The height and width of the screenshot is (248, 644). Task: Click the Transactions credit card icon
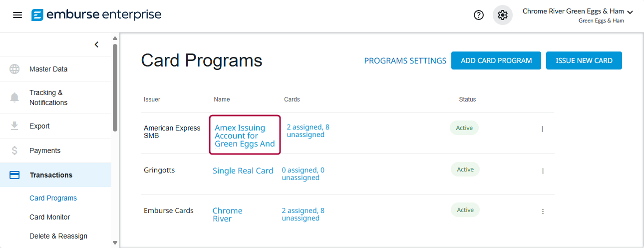point(15,175)
